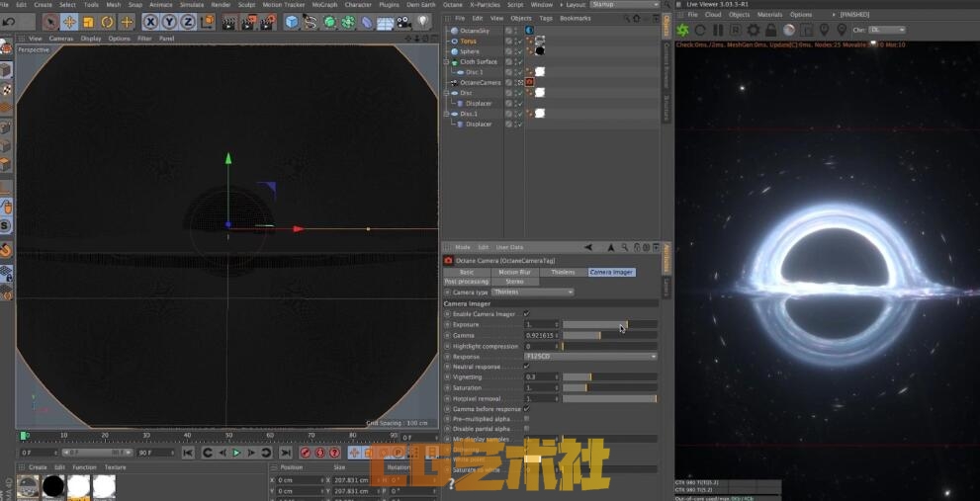
Task: Toggle Live Viewer resolution lock icon
Action: [x=770, y=30]
